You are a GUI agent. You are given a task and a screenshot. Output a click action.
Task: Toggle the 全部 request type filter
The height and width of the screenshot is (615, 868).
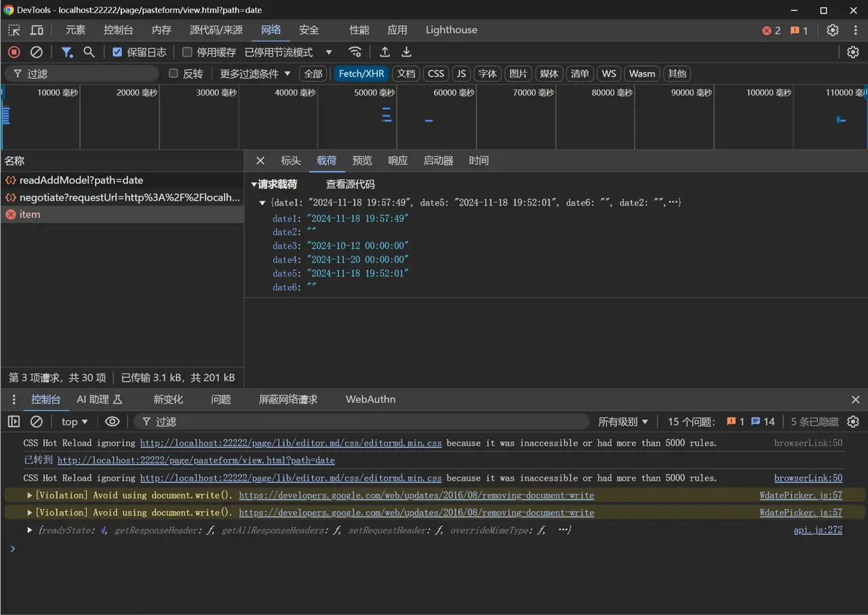tap(313, 74)
